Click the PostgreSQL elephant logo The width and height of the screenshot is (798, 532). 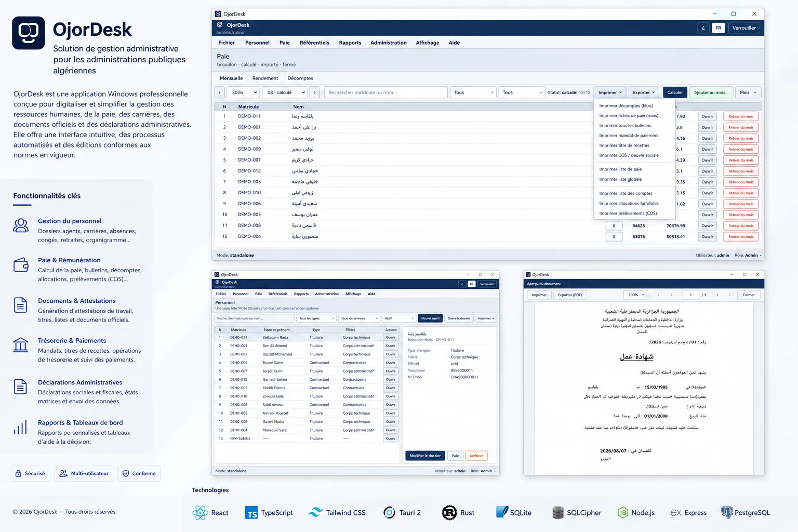(727, 513)
